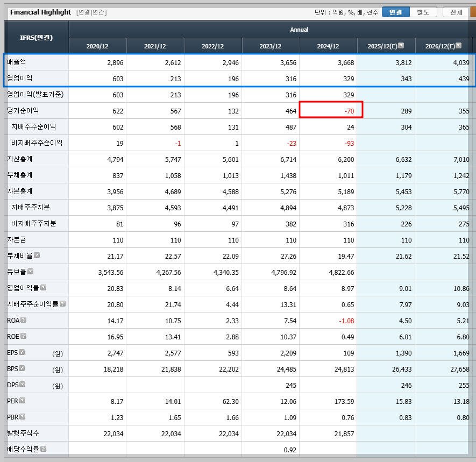Click the [연결|연간] label
The width and height of the screenshot is (476, 462).
click(91, 12)
